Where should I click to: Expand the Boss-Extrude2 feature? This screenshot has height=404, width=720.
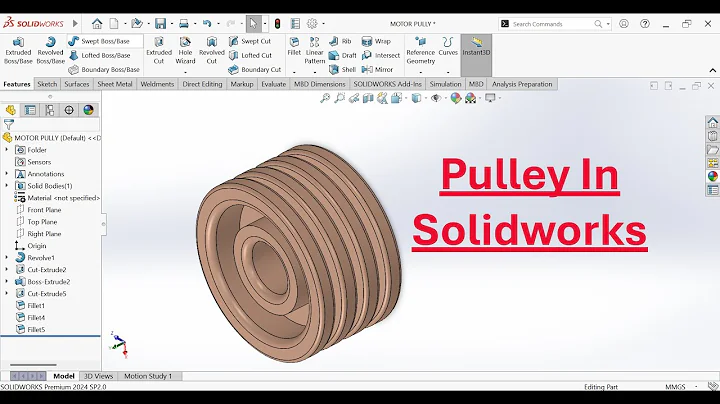(x=6, y=281)
